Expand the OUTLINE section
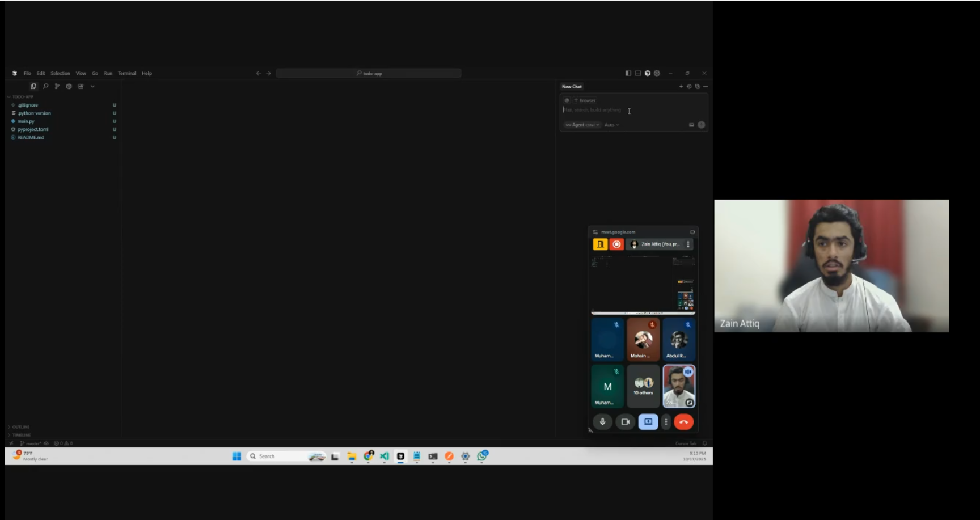This screenshot has height=520, width=980. (x=20, y=427)
